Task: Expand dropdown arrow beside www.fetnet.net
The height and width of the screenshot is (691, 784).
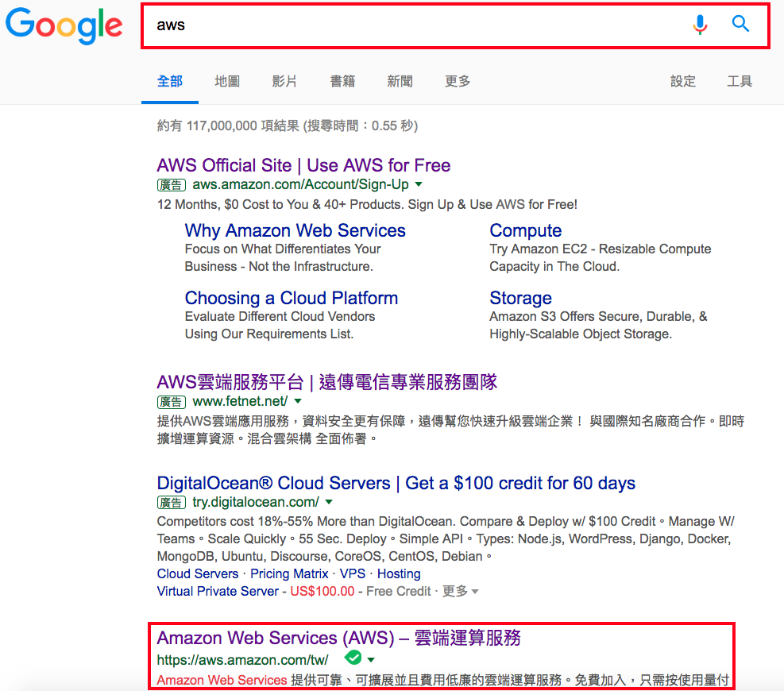Action: (x=298, y=401)
